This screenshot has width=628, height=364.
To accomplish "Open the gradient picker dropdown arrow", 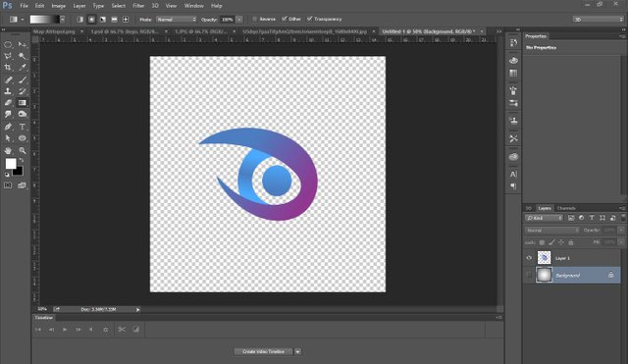I will [x=63, y=20].
